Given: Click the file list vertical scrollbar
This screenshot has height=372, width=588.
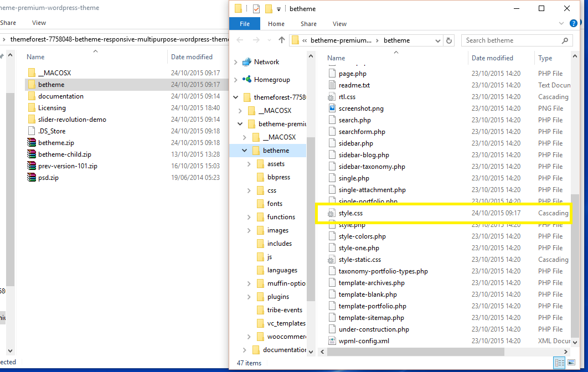Looking at the screenshot, I should coord(575,266).
